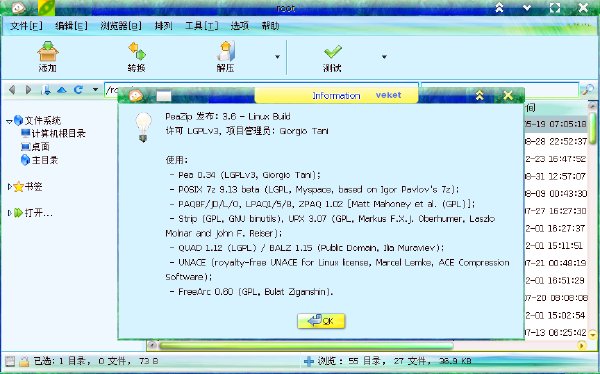This screenshot has height=374, width=600.
Task: Select 桌面 in the tree
Action: click(41, 147)
